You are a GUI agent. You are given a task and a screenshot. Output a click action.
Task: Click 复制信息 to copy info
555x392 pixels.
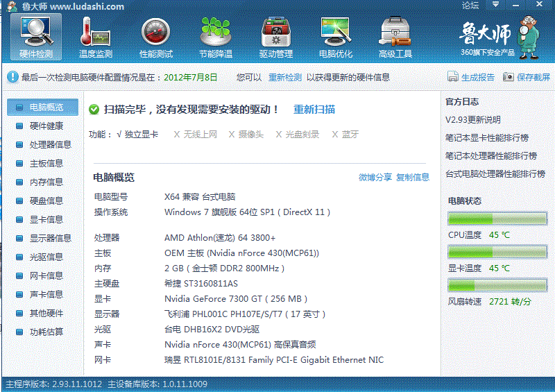(413, 177)
